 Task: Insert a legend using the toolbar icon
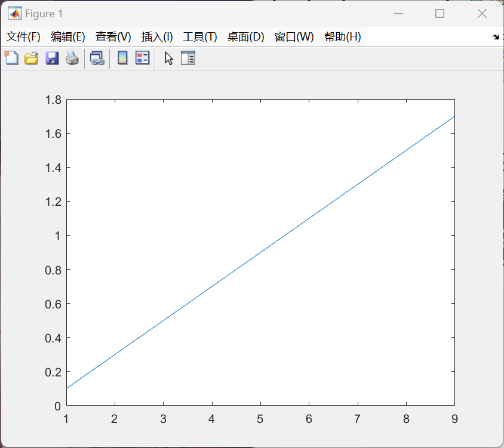coord(142,58)
